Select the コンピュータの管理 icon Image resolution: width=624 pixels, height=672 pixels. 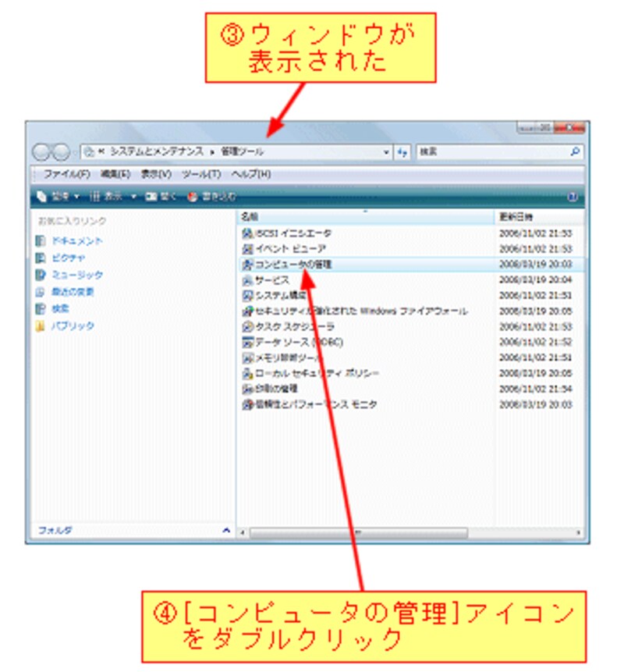[x=247, y=265]
